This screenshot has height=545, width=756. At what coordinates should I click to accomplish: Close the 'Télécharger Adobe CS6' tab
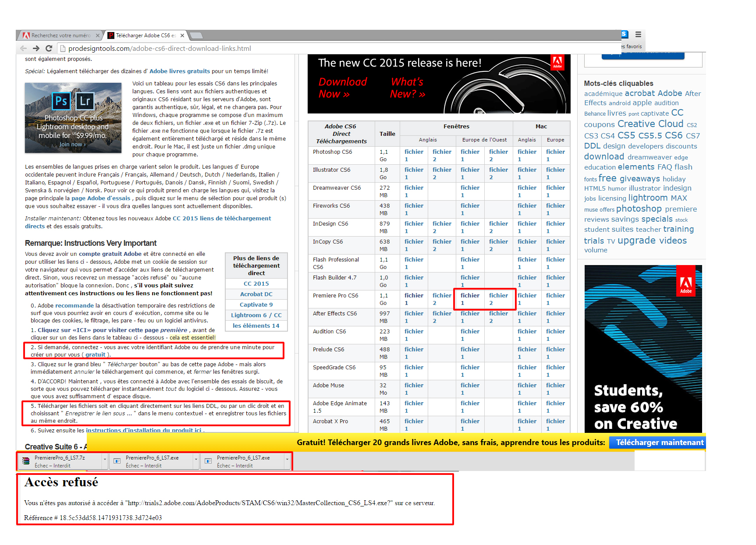(182, 35)
